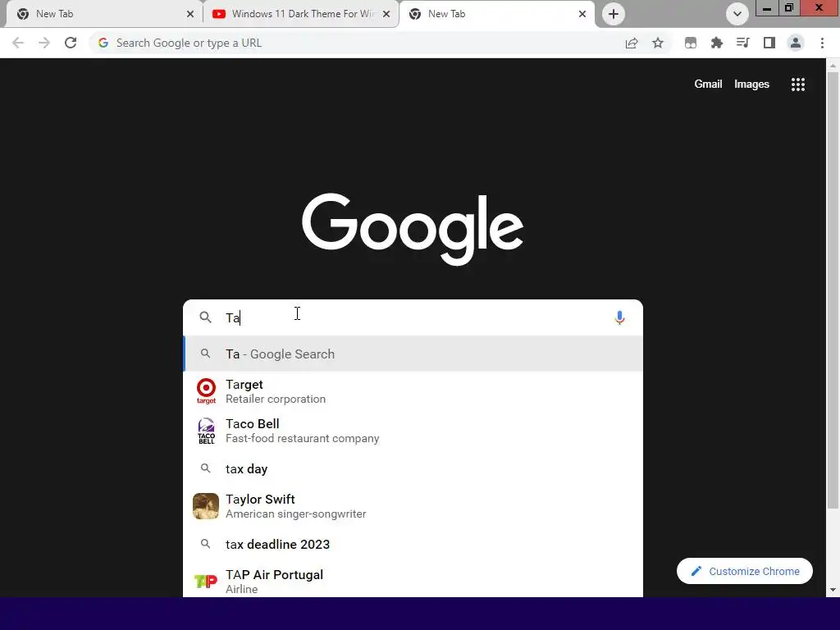Click the scrollbar up arrow
840x630 pixels.
(x=833, y=66)
